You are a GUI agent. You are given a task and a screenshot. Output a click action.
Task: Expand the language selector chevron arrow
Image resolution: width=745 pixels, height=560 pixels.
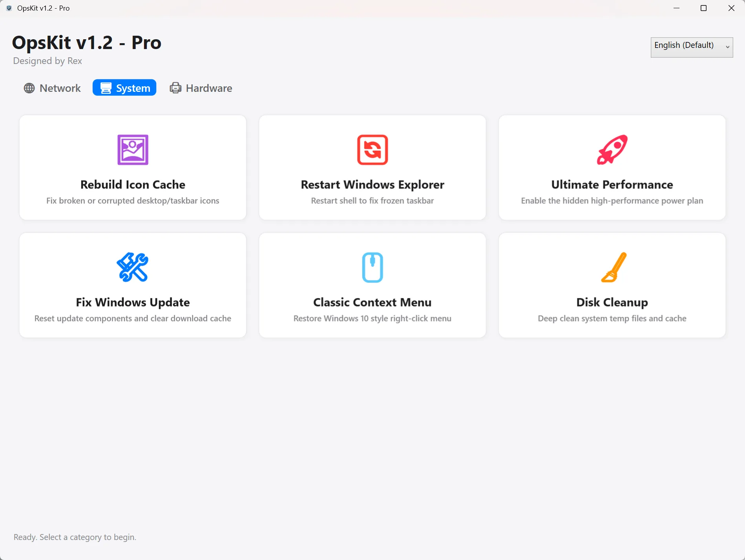pyautogui.click(x=727, y=47)
